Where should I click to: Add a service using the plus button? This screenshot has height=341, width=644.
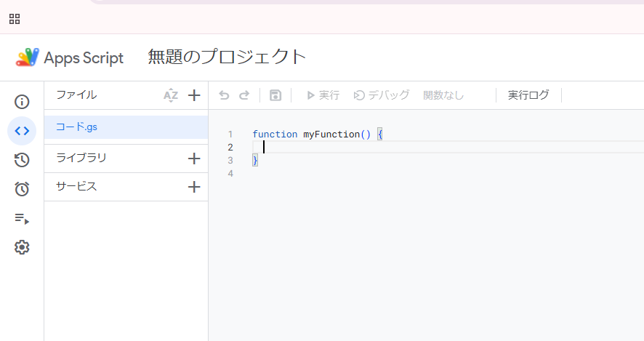pos(194,187)
